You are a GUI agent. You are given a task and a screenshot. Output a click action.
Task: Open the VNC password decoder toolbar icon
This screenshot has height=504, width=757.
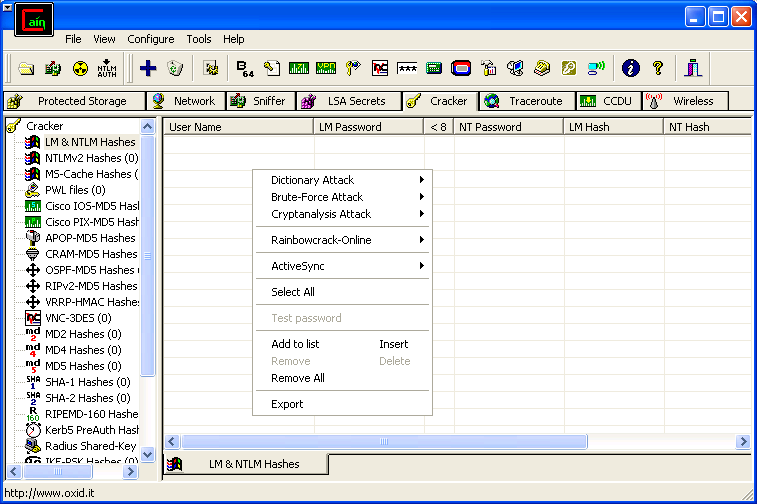click(x=380, y=68)
